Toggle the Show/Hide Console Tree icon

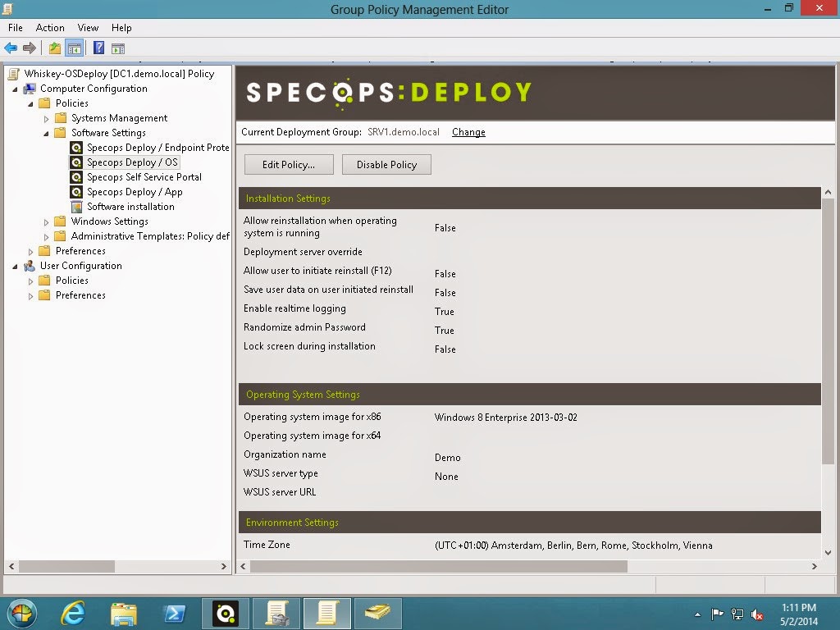tap(75, 48)
